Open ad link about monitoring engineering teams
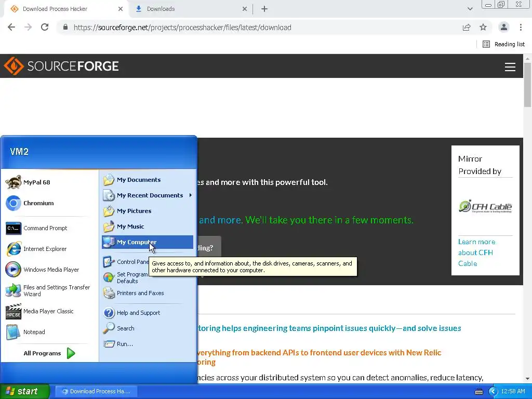532x399 pixels. (x=329, y=328)
